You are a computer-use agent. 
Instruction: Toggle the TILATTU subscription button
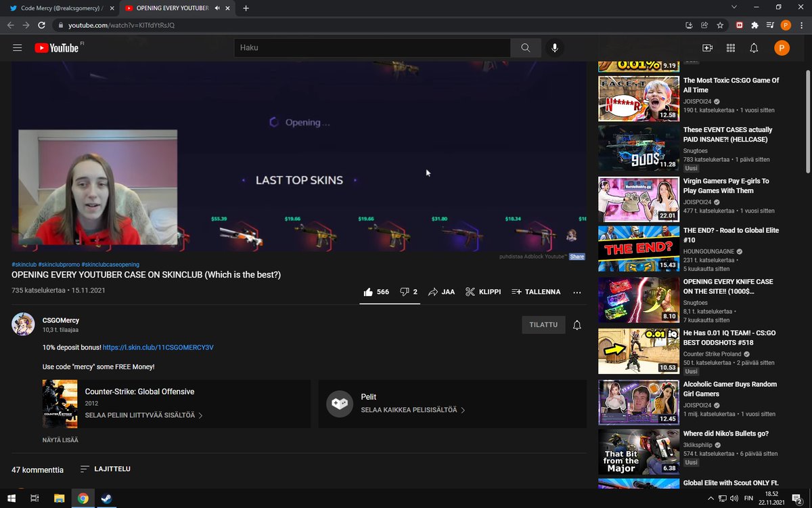(543, 325)
